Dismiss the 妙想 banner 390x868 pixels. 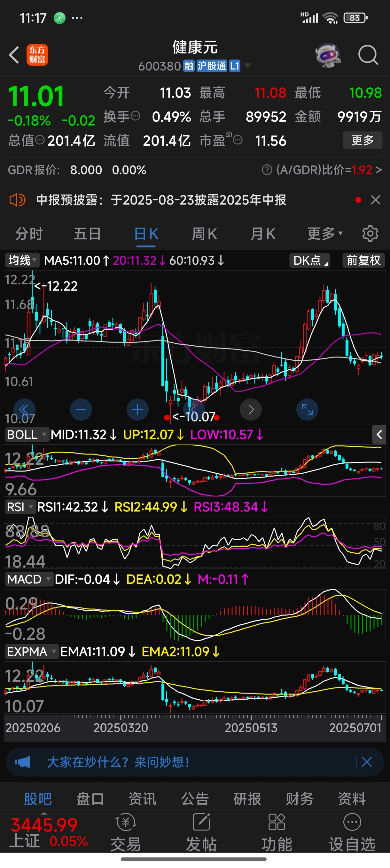[x=366, y=762]
